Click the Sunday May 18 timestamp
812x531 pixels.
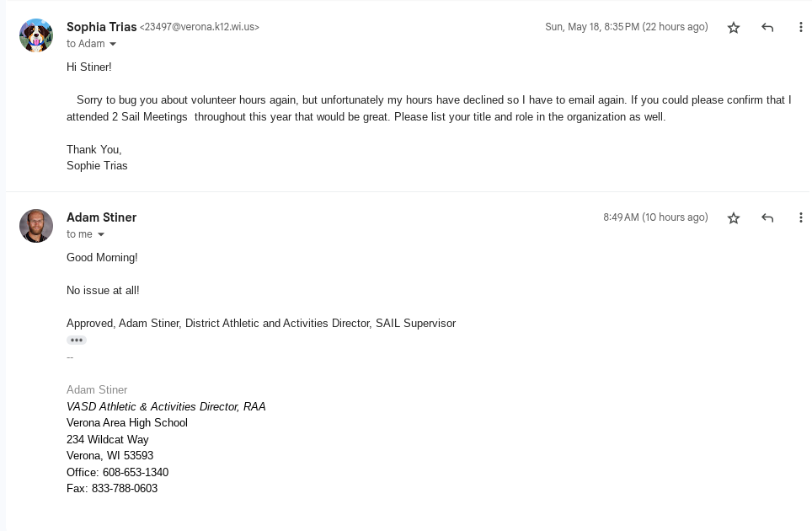(x=626, y=27)
